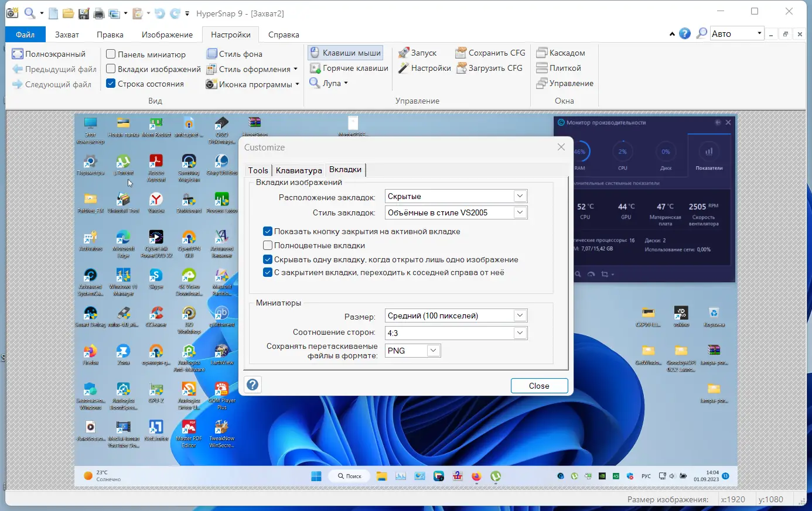
Task: Click the x:1920 value in status bar
Action: (733, 499)
